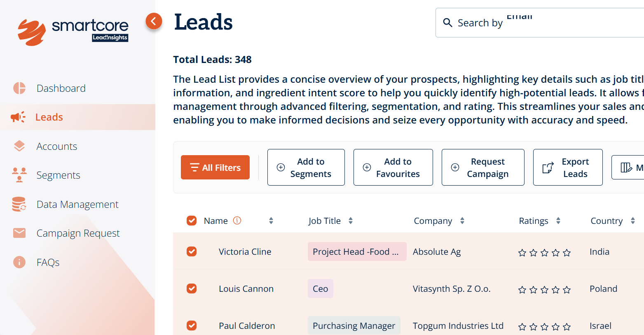Open Accounts from the sidebar

coord(56,146)
